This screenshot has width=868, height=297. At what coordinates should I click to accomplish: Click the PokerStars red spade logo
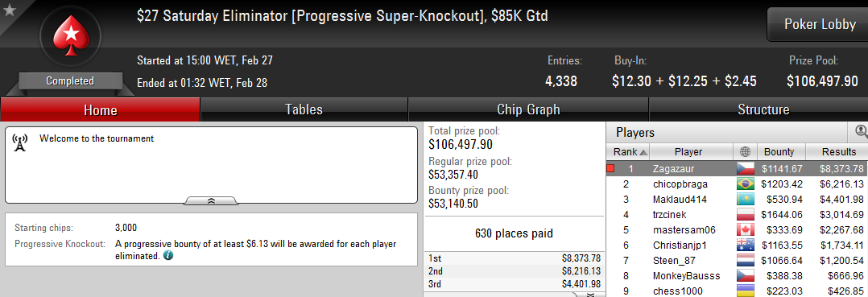point(70,35)
